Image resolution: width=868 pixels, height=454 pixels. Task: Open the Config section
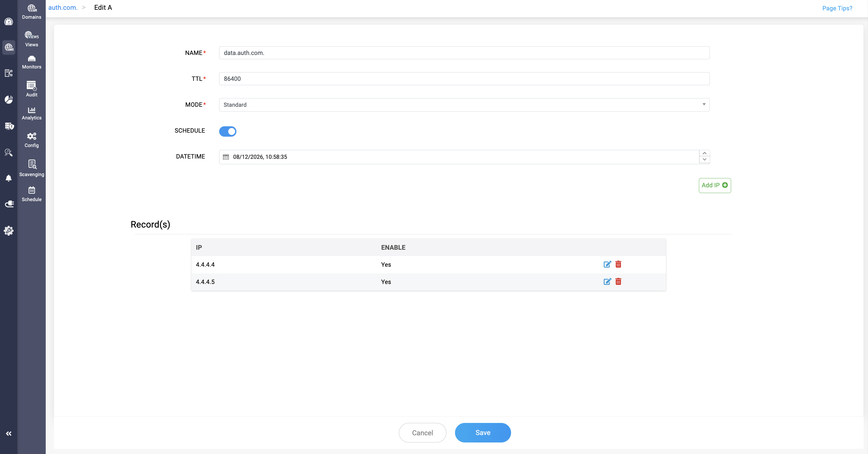pyautogui.click(x=32, y=140)
